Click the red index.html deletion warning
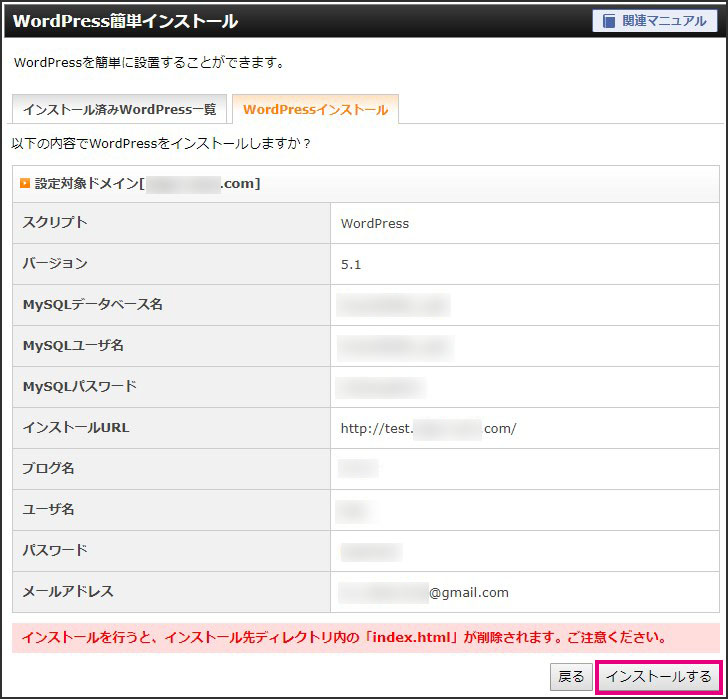This screenshot has width=728, height=699. coord(366,638)
